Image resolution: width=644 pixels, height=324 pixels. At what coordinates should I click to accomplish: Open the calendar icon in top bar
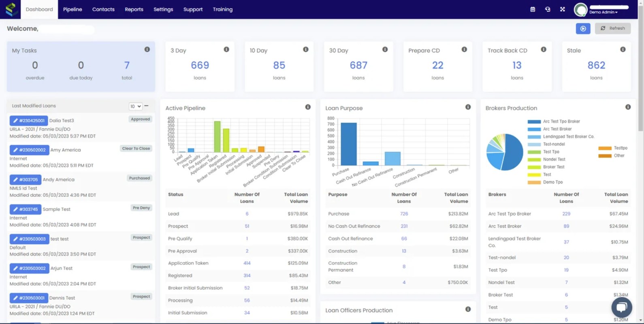click(x=533, y=9)
